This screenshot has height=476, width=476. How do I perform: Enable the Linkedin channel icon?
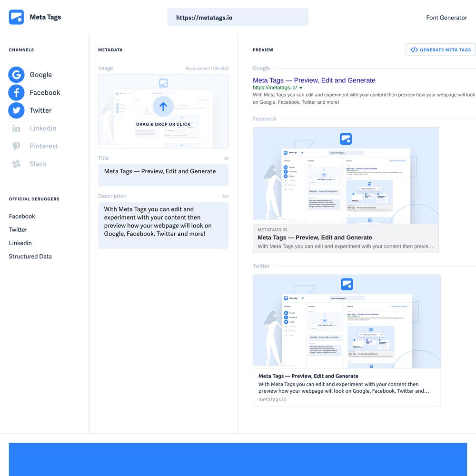point(16,129)
